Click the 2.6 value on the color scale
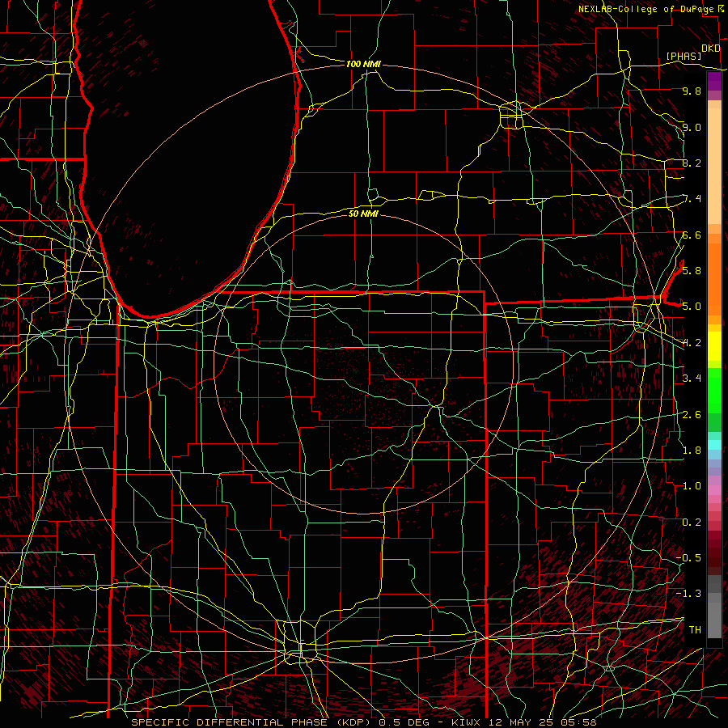 click(x=692, y=415)
